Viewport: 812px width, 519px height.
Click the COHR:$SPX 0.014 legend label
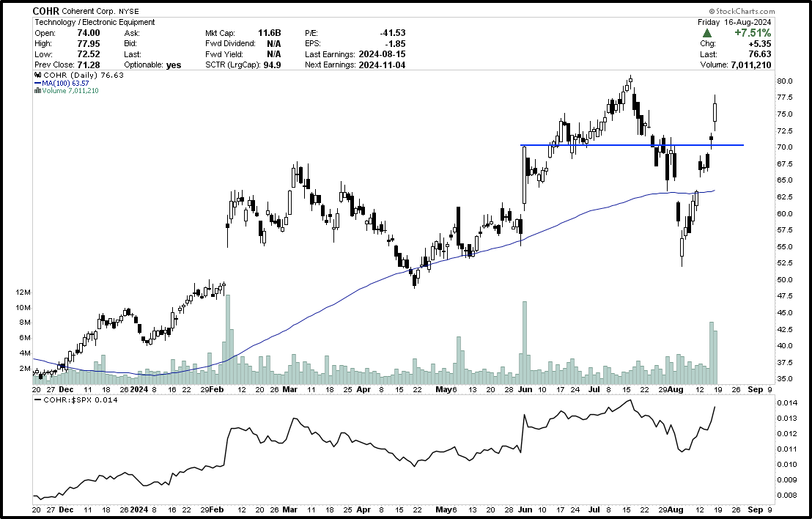click(x=76, y=400)
